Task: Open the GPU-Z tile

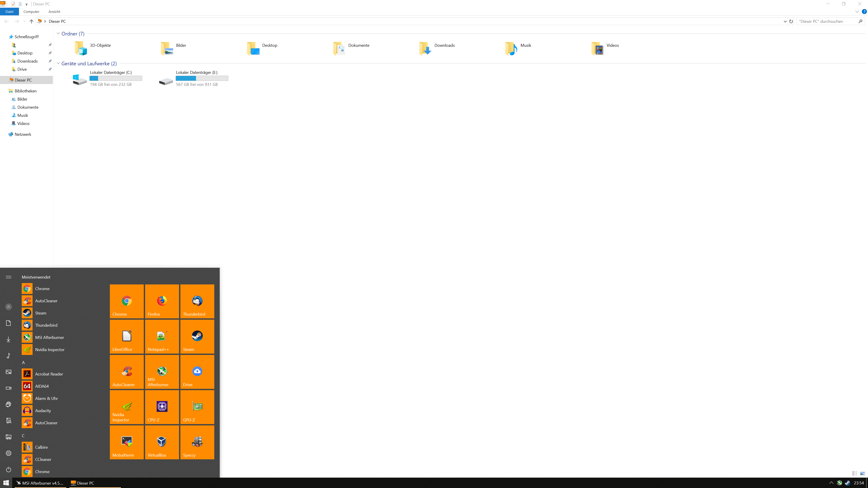Action: [197, 407]
